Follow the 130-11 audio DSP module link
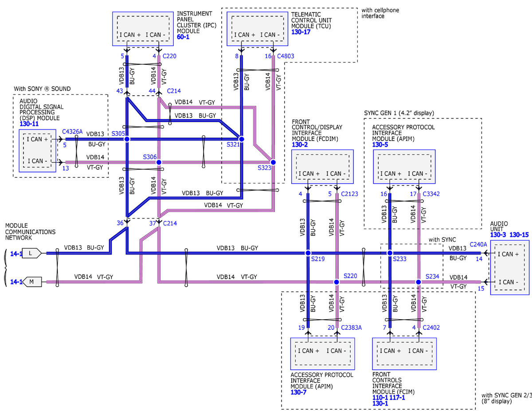 click(x=30, y=125)
